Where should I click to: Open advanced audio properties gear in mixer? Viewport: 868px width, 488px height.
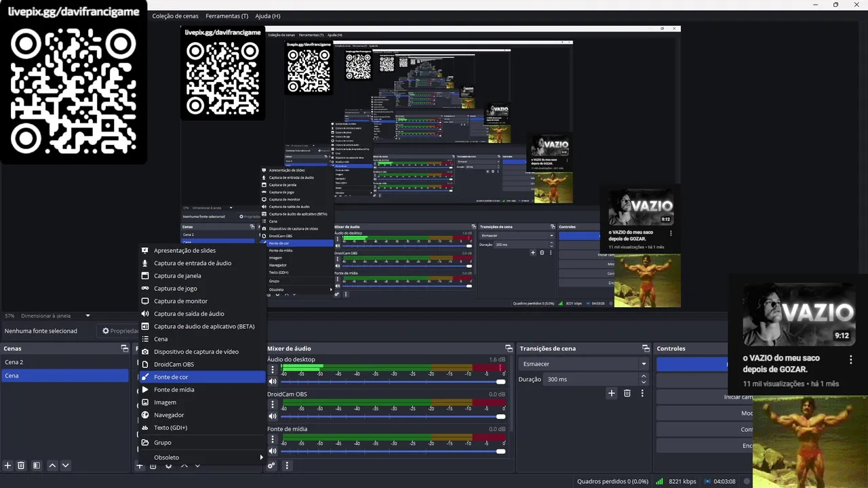(x=271, y=466)
